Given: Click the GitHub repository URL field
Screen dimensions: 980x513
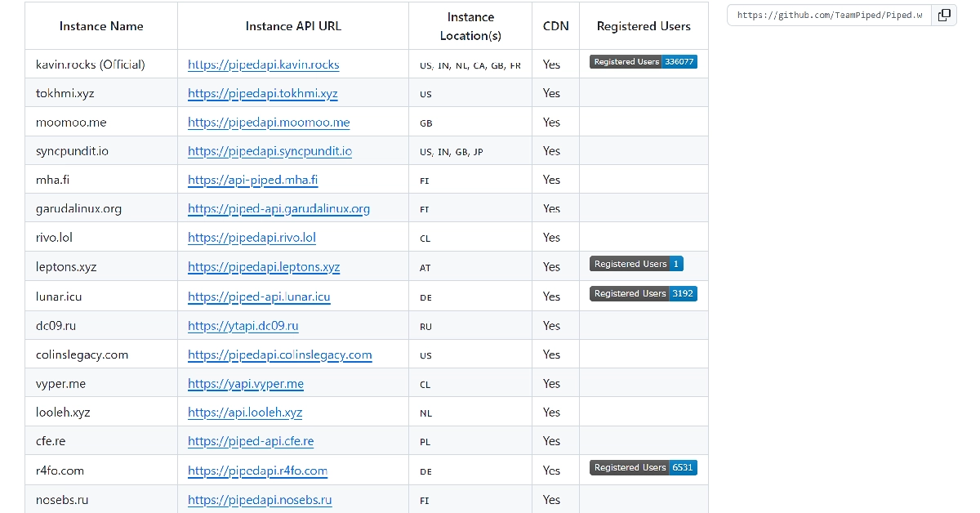Looking at the screenshot, I should 829,16.
